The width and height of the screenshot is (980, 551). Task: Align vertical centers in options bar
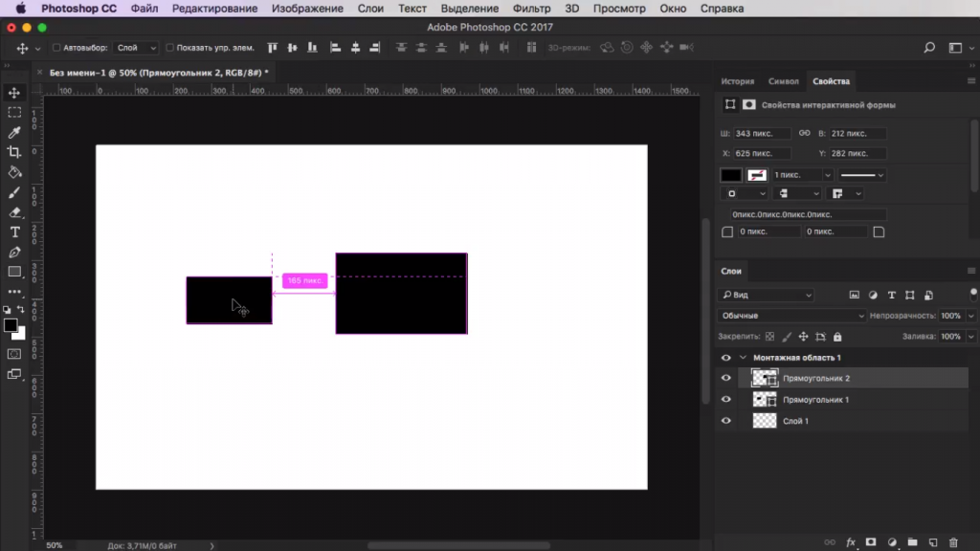(293, 48)
